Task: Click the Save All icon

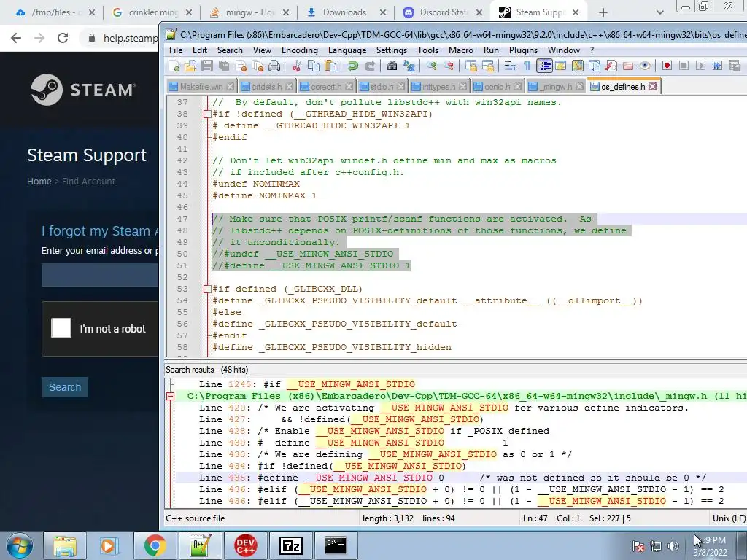Action: coord(223,66)
